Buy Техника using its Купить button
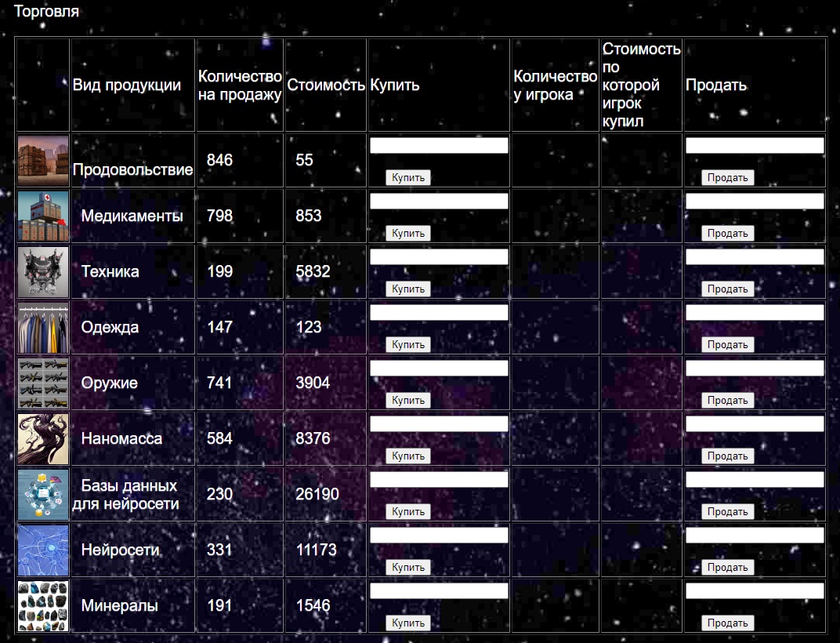840x643 pixels. (x=407, y=289)
